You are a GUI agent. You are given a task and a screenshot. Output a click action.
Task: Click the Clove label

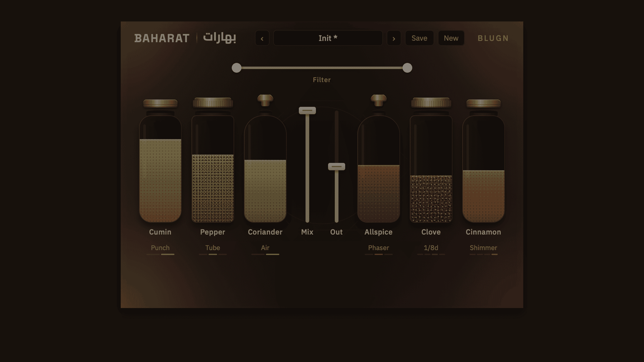[431, 232]
